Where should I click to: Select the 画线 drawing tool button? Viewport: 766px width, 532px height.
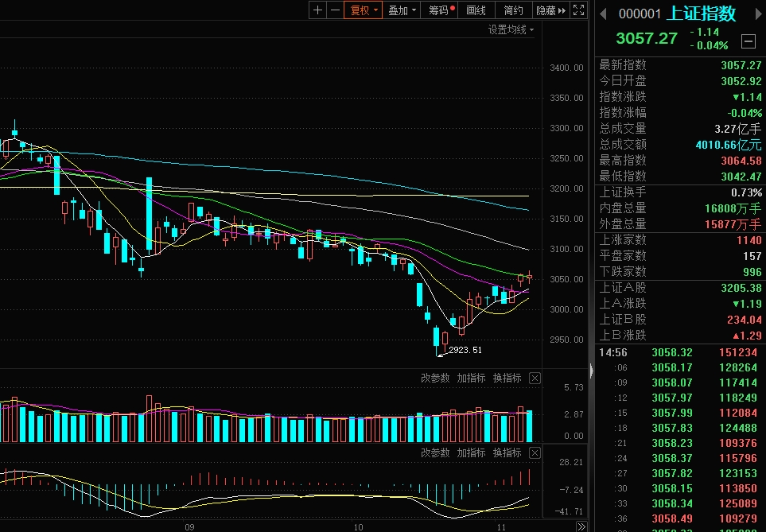pyautogui.click(x=476, y=10)
